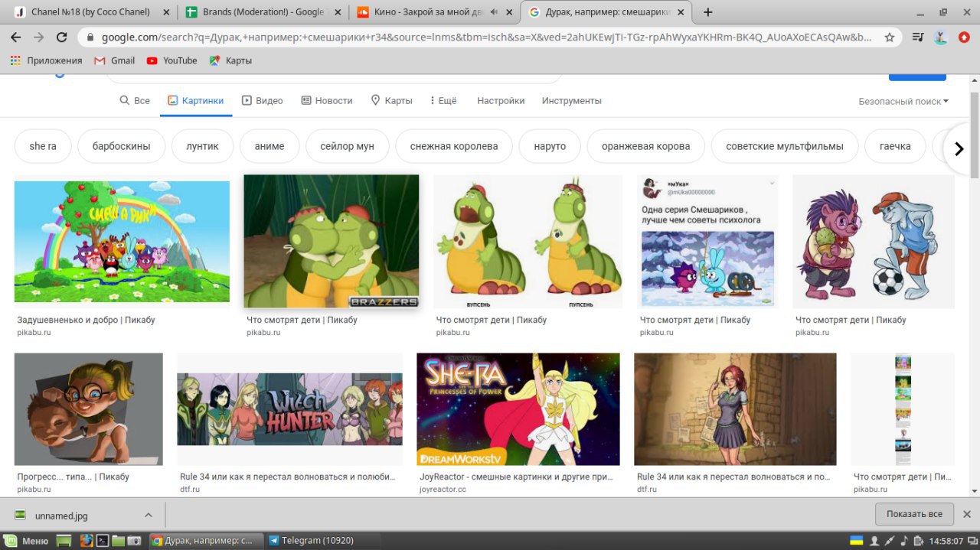
Task: Open downloaded file unnamed.jpg
Action: pyautogui.click(x=61, y=516)
